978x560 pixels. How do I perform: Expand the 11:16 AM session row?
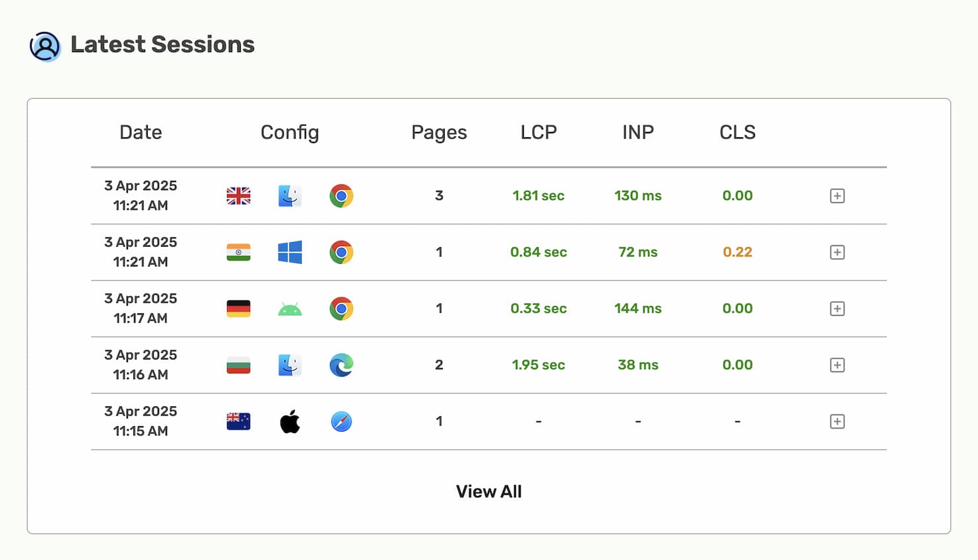coord(837,365)
